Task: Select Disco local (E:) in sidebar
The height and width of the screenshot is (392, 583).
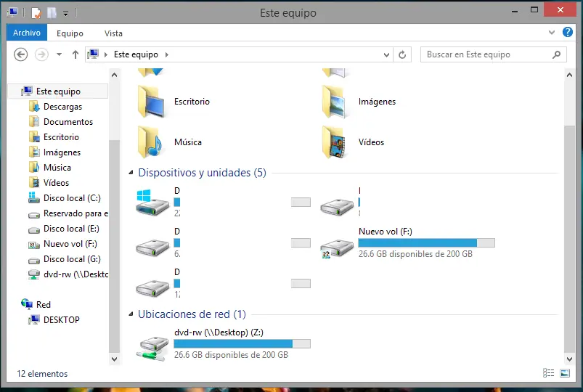Action: point(71,229)
